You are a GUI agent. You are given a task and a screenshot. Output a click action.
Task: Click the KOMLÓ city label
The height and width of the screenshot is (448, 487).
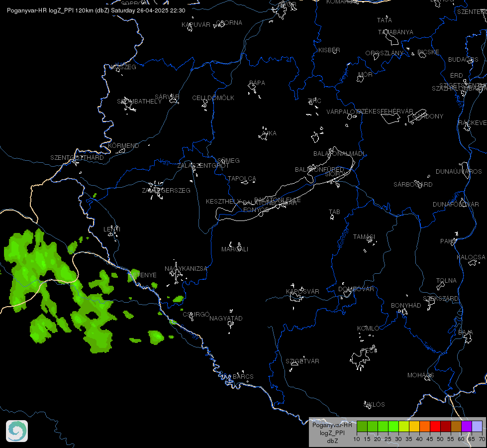coord(368,329)
